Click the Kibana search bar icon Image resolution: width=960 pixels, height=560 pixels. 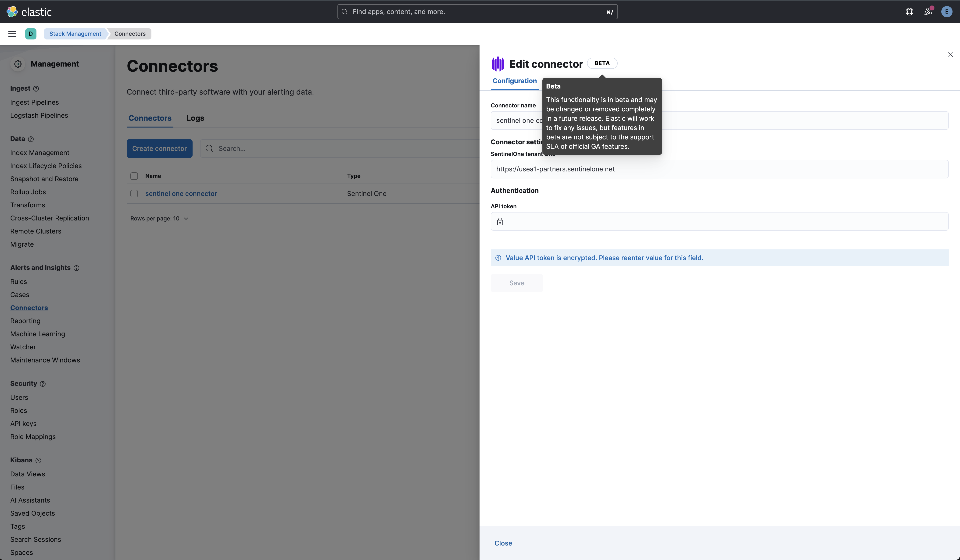pyautogui.click(x=344, y=11)
